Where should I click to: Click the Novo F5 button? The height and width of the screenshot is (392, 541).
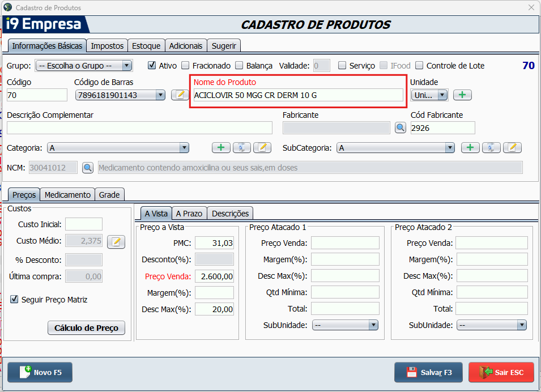coord(40,372)
